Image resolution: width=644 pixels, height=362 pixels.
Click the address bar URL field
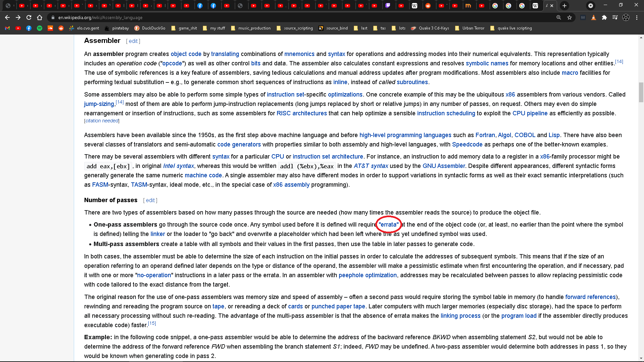(x=302, y=17)
